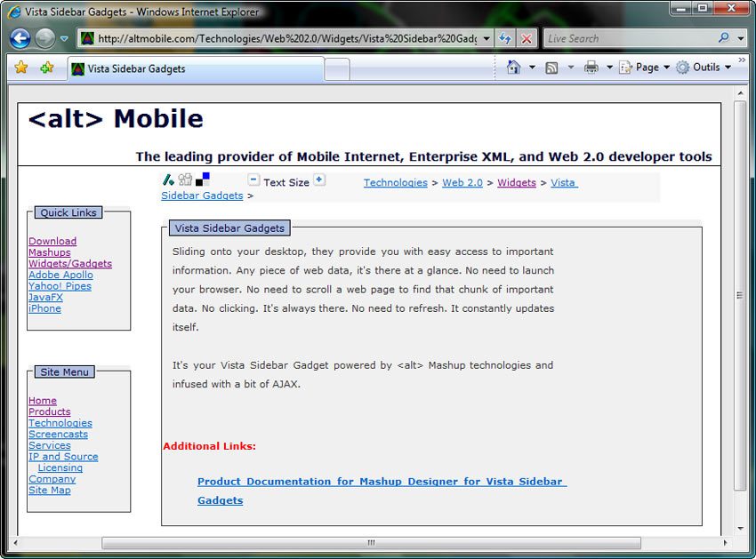Open the recent pages dropdown beside Forward
756x559 pixels.
pos(64,38)
